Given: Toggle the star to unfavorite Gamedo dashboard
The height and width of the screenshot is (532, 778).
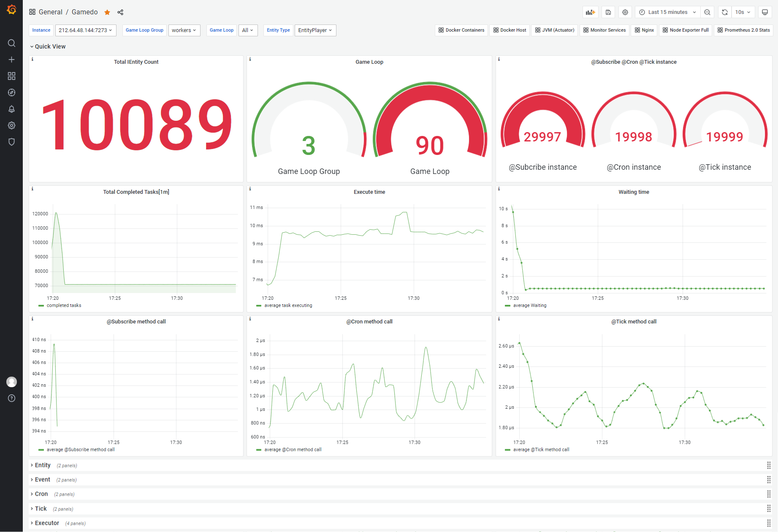Looking at the screenshot, I should (x=107, y=12).
